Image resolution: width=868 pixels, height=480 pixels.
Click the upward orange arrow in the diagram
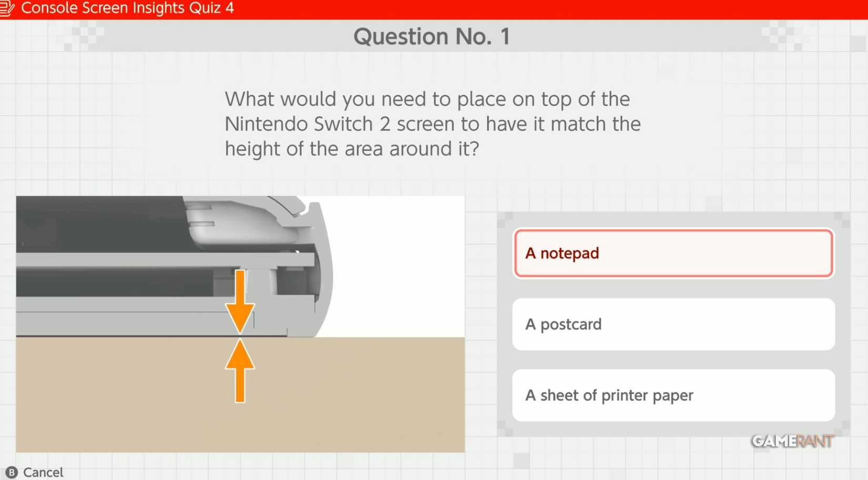click(x=240, y=370)
